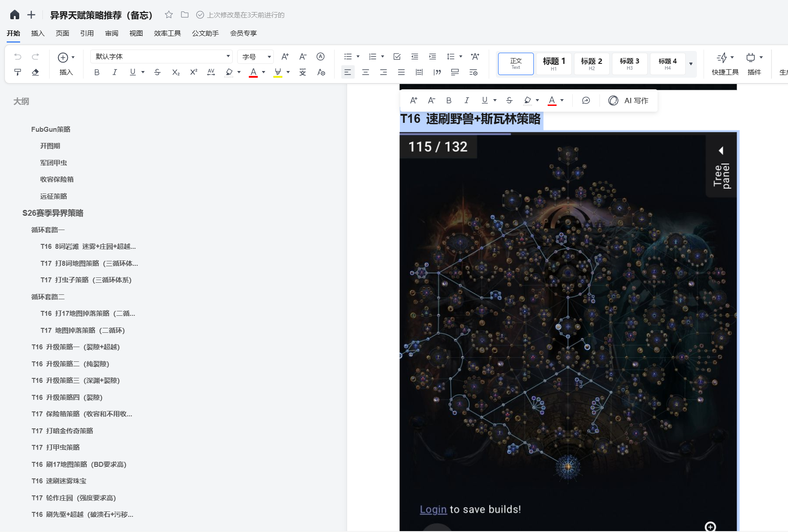Open AI 写作 in floating toolbar

click(629, 101)
